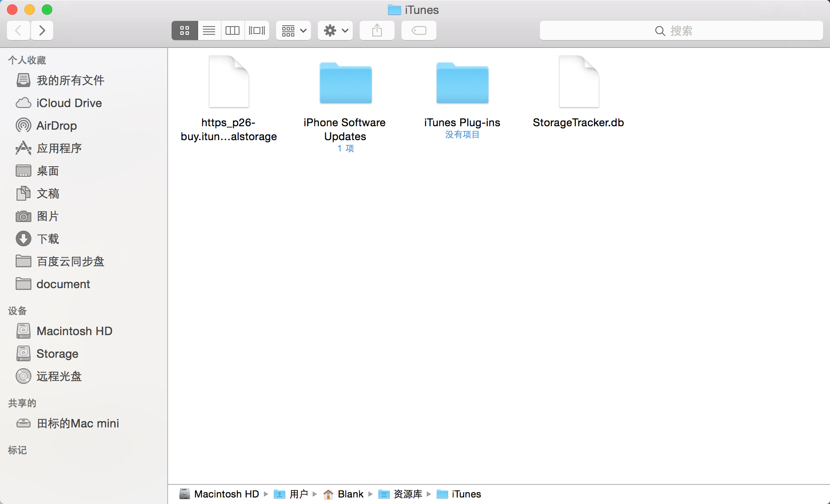
Task: Switch to list view
Action: [x=209, y=30]
